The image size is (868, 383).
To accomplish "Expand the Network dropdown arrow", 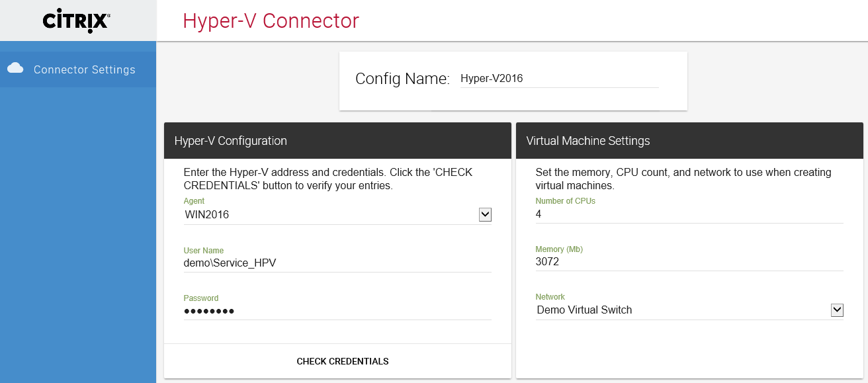I will pyautogui.click(x=837, y=310).
